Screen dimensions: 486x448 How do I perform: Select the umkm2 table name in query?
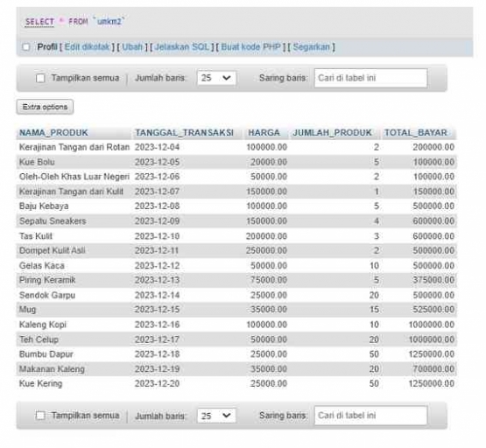(x=109, y=22)
